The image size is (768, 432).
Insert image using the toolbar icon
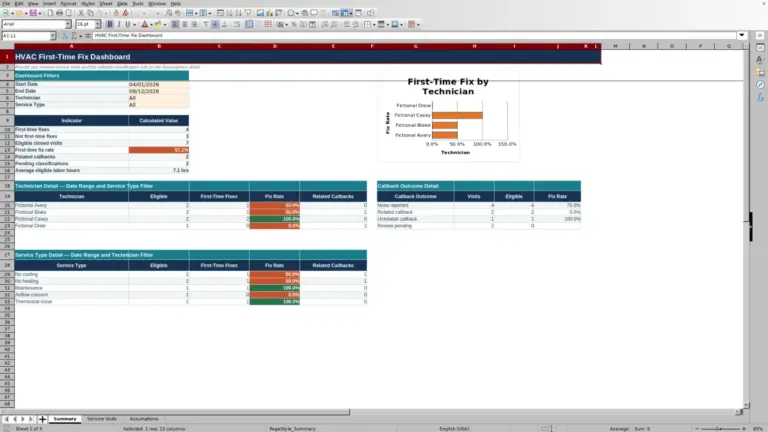tap(260, 13)
